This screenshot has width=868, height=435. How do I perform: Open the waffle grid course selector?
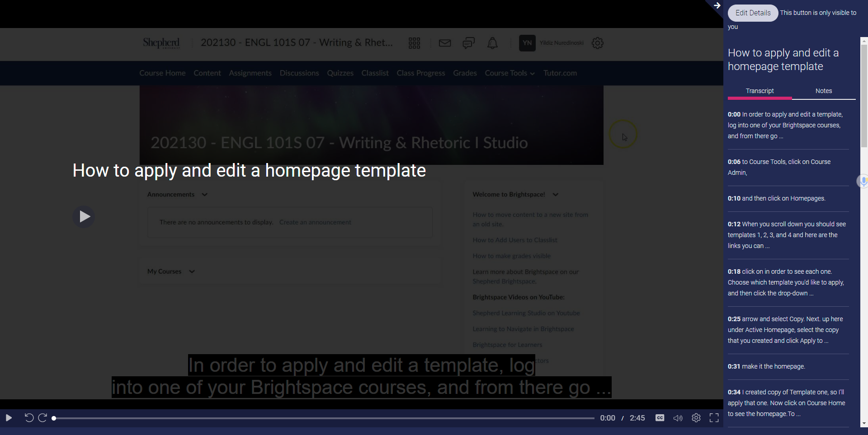[414, 43]
